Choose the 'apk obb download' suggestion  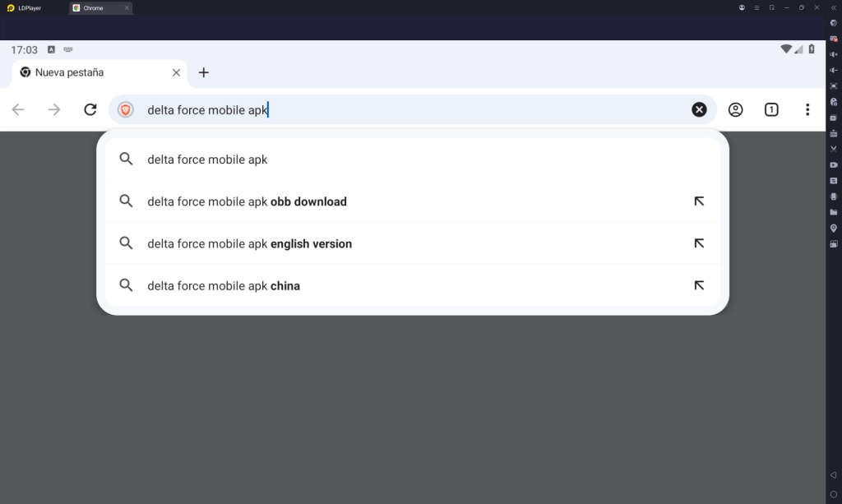click(x=247, y=201)
